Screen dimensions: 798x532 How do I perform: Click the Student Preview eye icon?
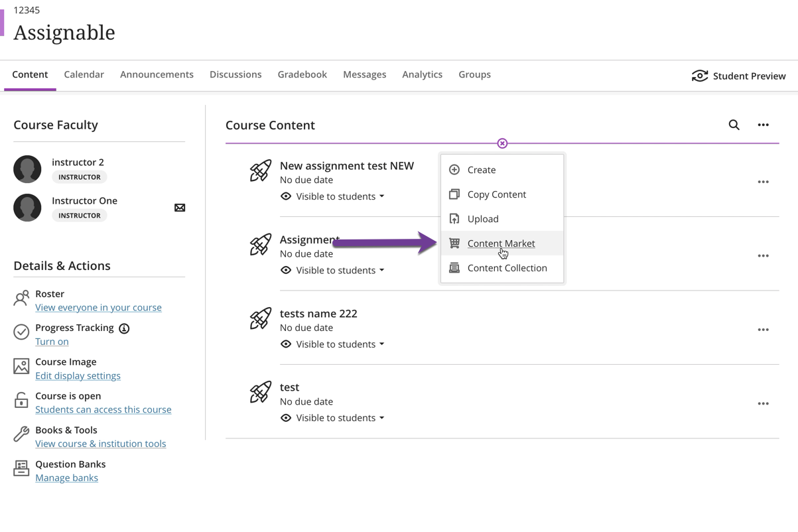coord(699,76)
